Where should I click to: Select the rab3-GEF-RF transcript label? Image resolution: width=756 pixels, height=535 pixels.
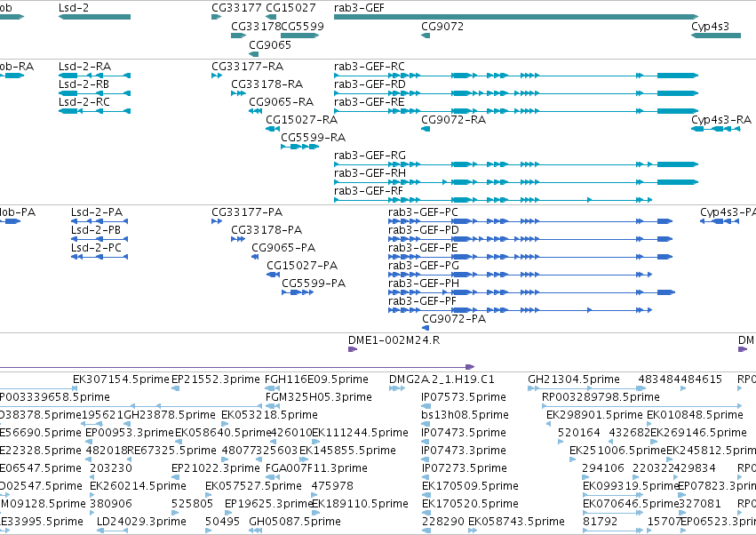click(x=369, y=190)
